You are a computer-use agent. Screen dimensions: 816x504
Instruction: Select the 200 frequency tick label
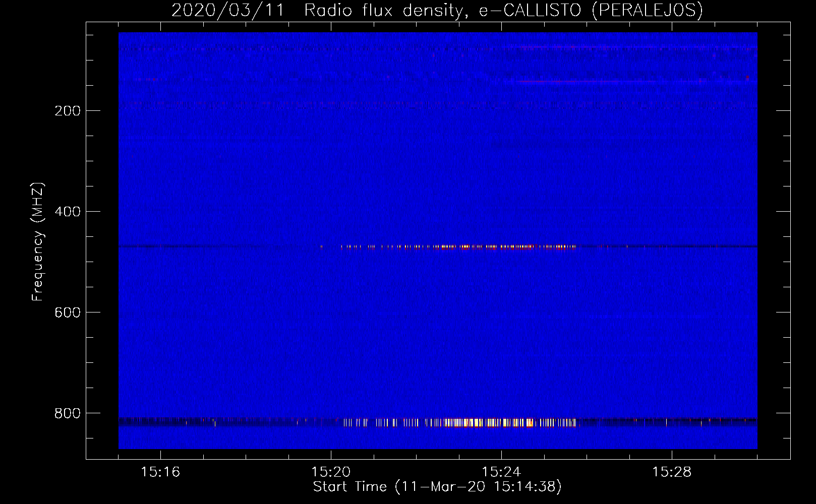(x=68, y=111)
